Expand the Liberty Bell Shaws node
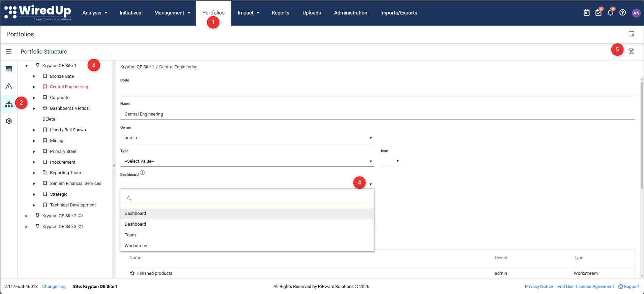 (x=34, y=130)
